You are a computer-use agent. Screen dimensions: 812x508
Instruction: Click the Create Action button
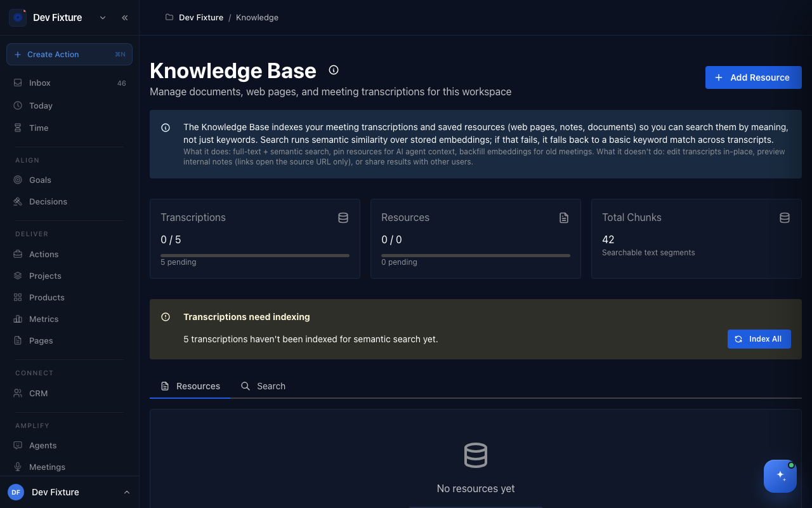click(69, 54)
